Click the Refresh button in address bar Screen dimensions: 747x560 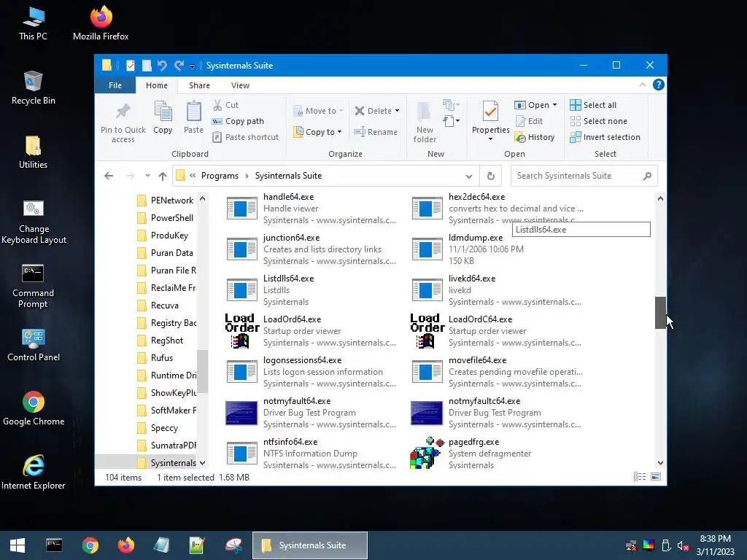click(x=491, y=176)
